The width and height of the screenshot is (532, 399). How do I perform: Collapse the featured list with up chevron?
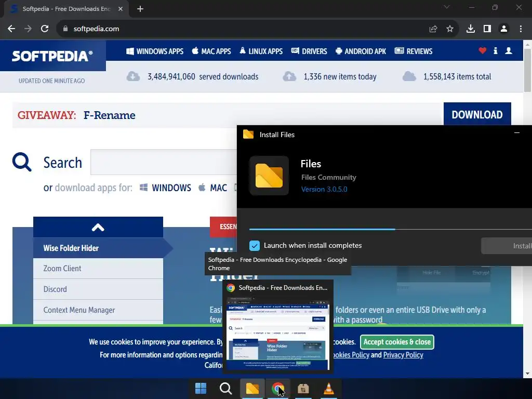click(98, 227)
